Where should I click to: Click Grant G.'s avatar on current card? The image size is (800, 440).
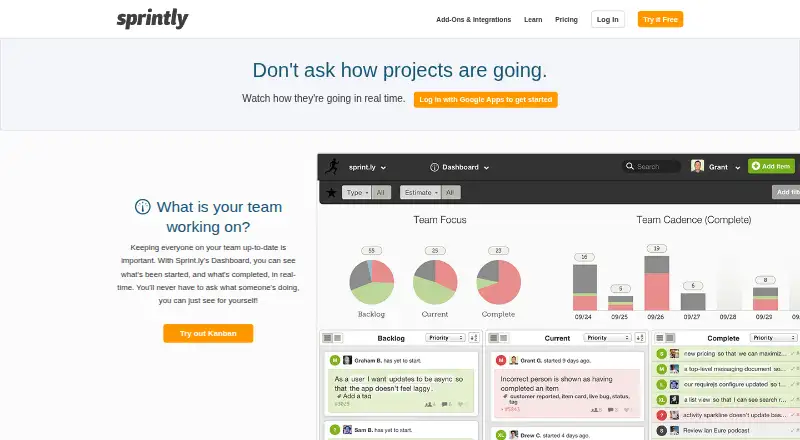coord(514,360)
